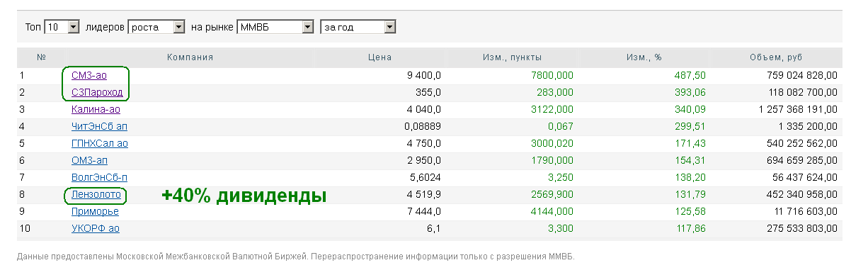Viewport: 868px width, 270px height.
Task: Click the № column header
Action: coord(41,57)
